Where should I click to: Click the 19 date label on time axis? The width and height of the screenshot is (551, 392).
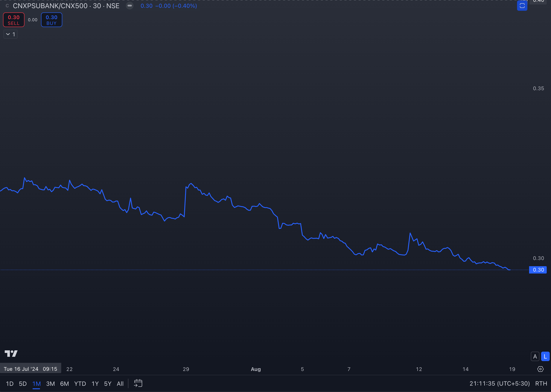[x=512, y=369]
